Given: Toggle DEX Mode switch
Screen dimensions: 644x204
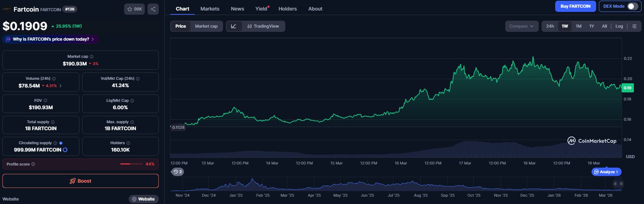Looking at the screenshot, I should click(632, 6).
